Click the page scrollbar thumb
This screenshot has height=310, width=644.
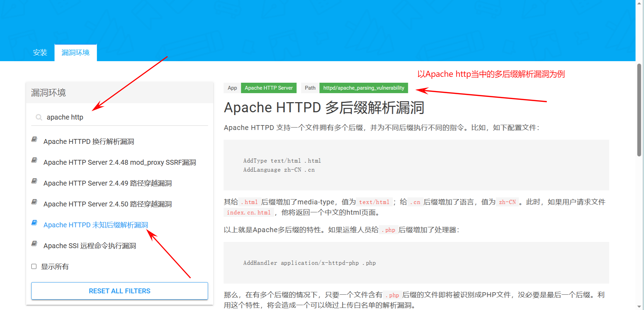[639, 110]
